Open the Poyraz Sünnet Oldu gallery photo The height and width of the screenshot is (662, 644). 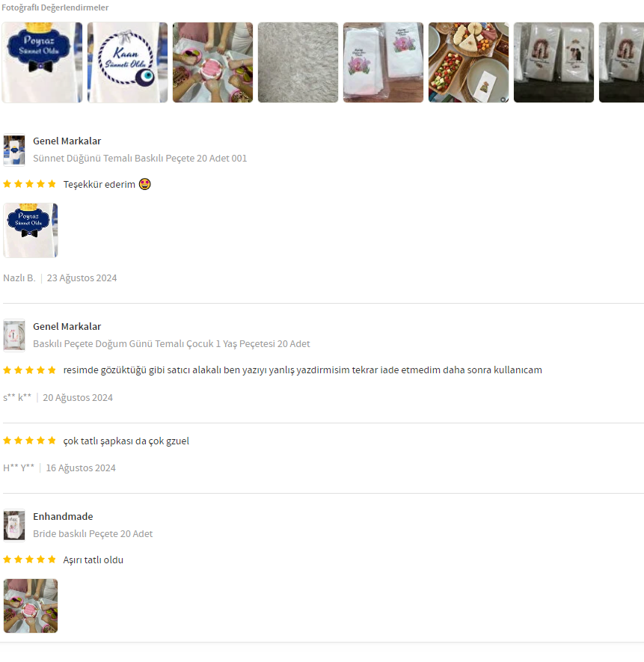42,63
